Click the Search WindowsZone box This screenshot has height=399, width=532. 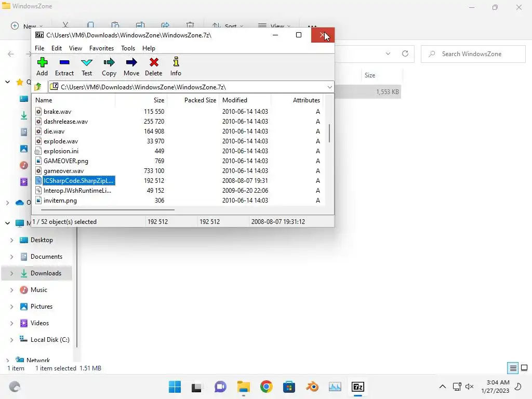pyautogui.click(x=473, y=54)
